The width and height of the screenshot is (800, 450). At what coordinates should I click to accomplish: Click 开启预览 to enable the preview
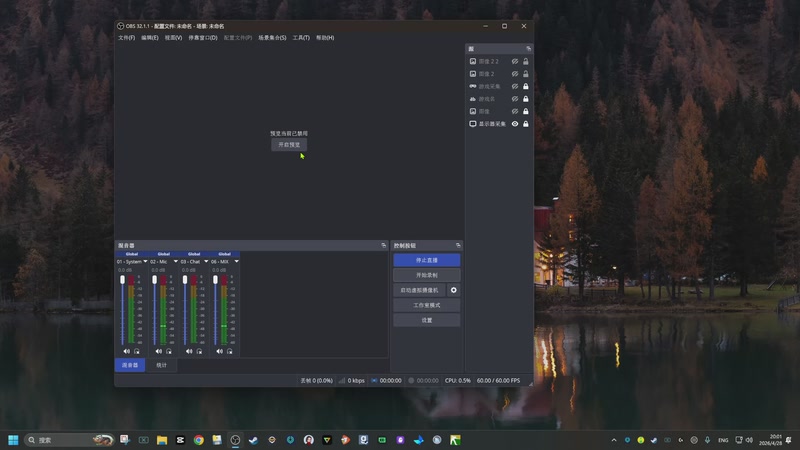click(x=289, y=145)
